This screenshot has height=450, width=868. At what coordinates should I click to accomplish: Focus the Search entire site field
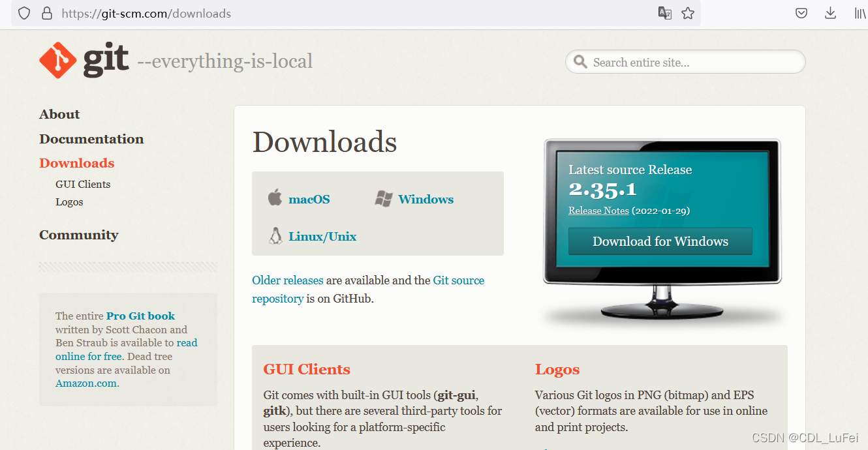pos(685,62)
